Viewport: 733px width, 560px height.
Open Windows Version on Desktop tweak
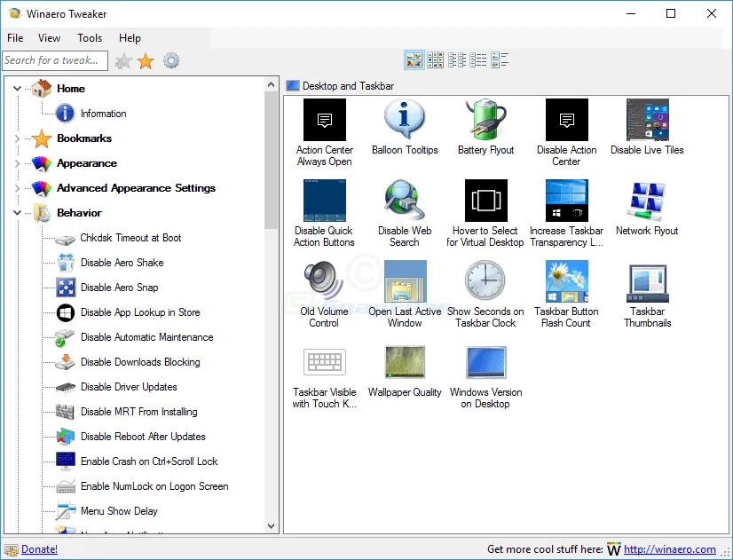(485, 377)
